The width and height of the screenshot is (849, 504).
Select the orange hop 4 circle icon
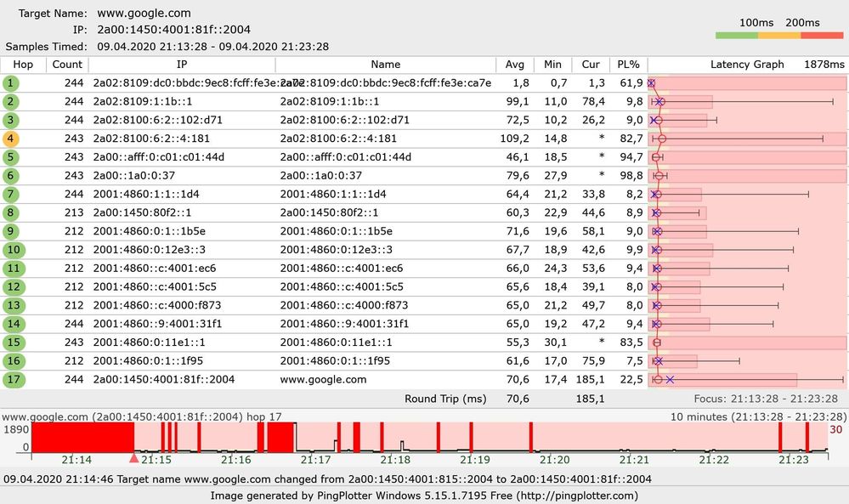coord(10,139)
